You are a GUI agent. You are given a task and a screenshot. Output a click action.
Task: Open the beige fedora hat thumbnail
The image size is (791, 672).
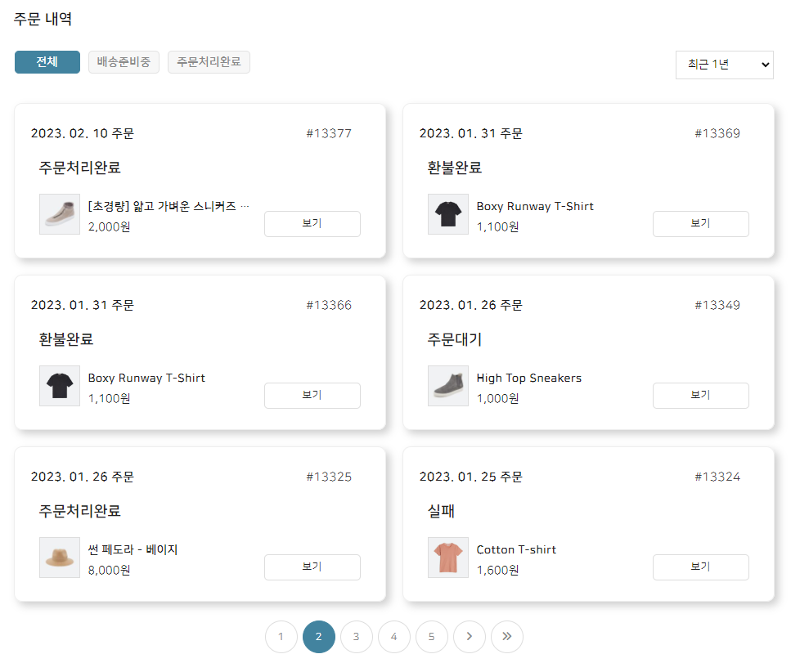click(60, 558)
